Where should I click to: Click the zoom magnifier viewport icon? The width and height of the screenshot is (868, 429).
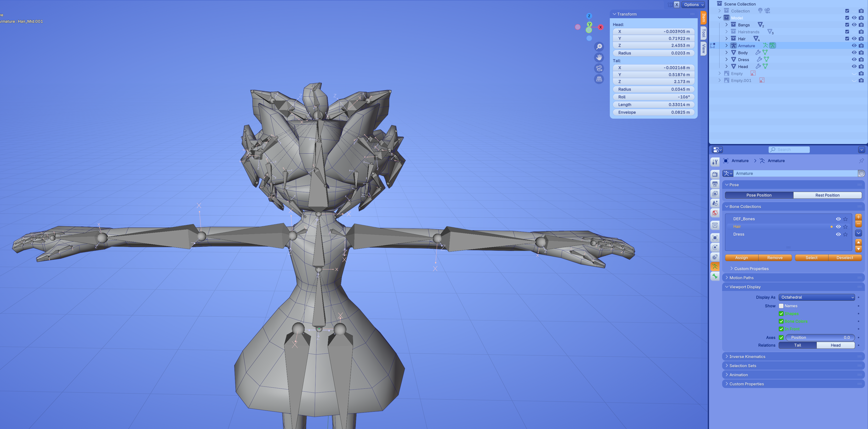[x=599, y=46]
